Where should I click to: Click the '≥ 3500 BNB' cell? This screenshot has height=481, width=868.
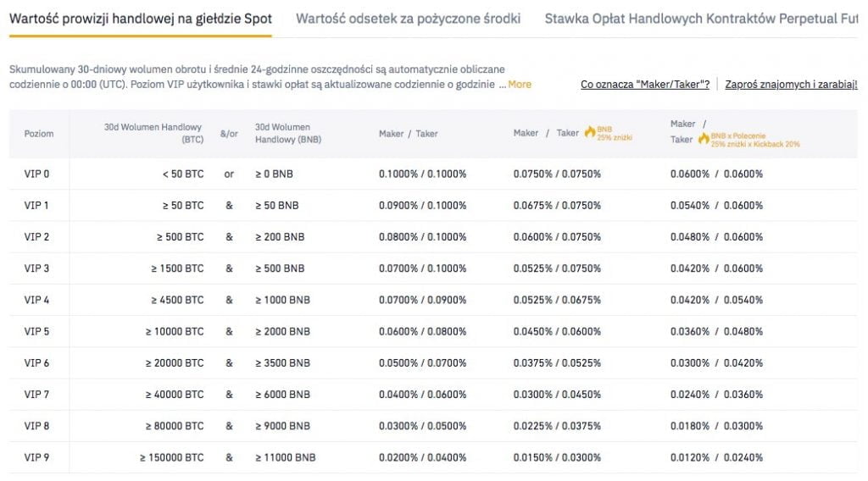(282, 362)
